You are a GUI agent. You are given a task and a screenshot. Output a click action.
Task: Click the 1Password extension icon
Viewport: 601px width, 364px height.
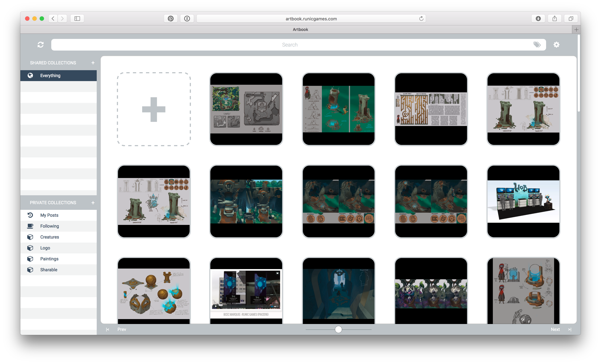pos(187,19)
